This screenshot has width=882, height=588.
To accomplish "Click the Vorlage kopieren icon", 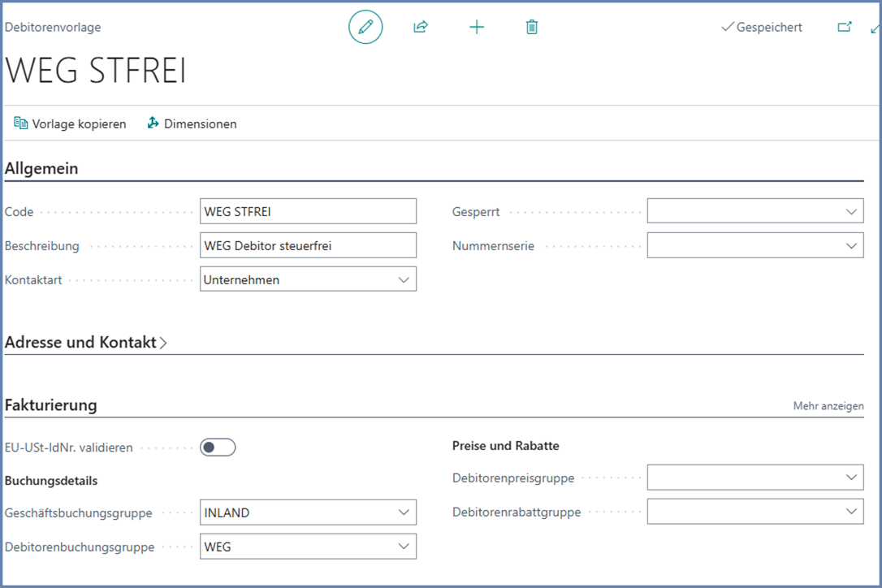I will pos(21,123).
